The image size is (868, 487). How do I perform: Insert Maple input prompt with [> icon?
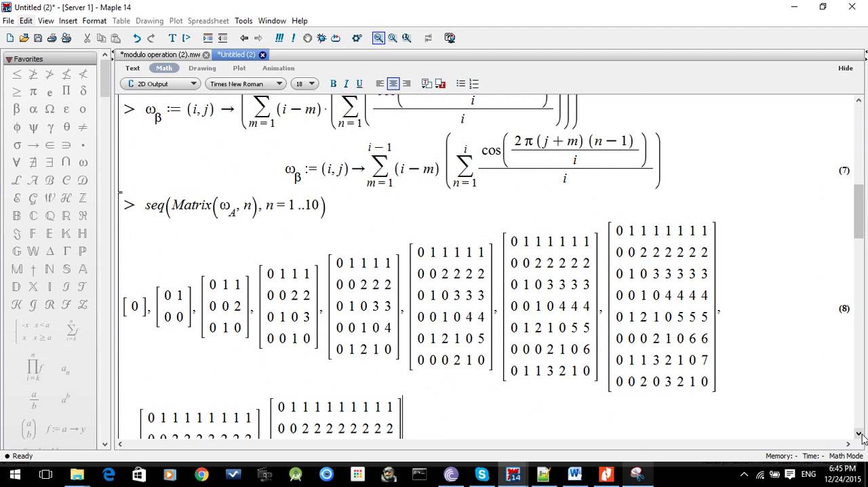point(186,39)
